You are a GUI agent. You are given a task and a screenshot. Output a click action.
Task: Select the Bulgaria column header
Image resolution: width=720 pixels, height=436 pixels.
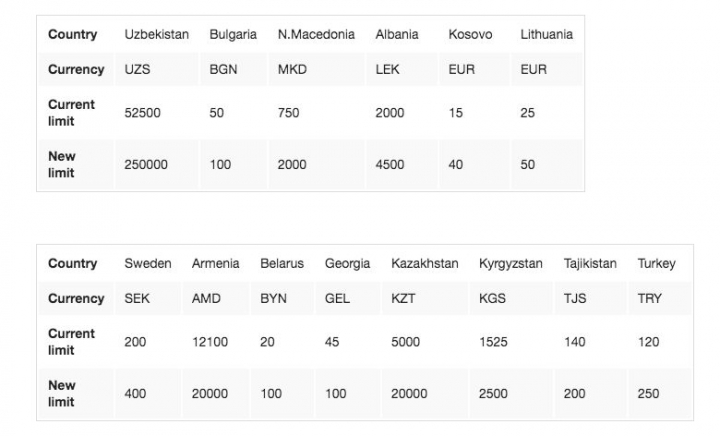[233, 34]
